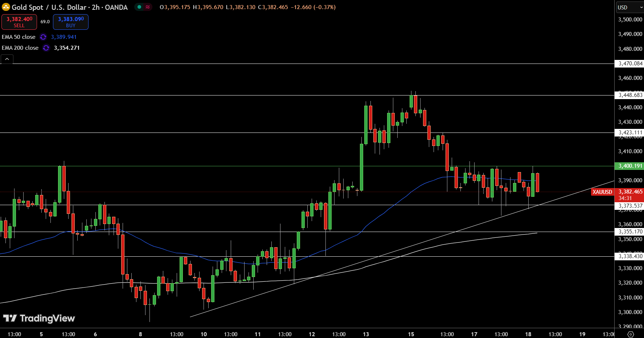Click date 15 on the time axis
Viewport: 644px width, 338px height.
point(411,334)
